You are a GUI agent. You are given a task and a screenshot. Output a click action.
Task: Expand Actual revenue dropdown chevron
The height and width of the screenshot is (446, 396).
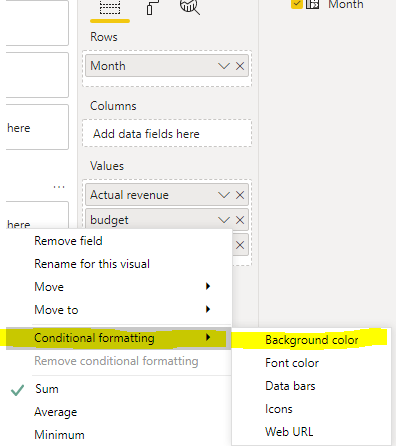point(224,195)
